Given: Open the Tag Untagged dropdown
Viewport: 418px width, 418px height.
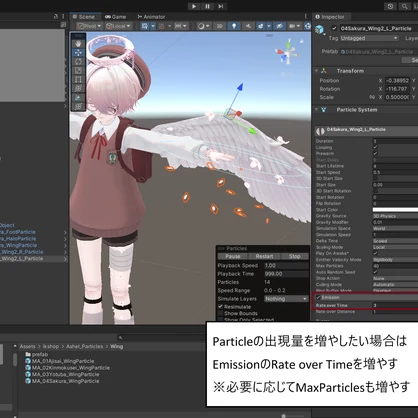Looking at the screenshot, I should [x=369, y=38].
